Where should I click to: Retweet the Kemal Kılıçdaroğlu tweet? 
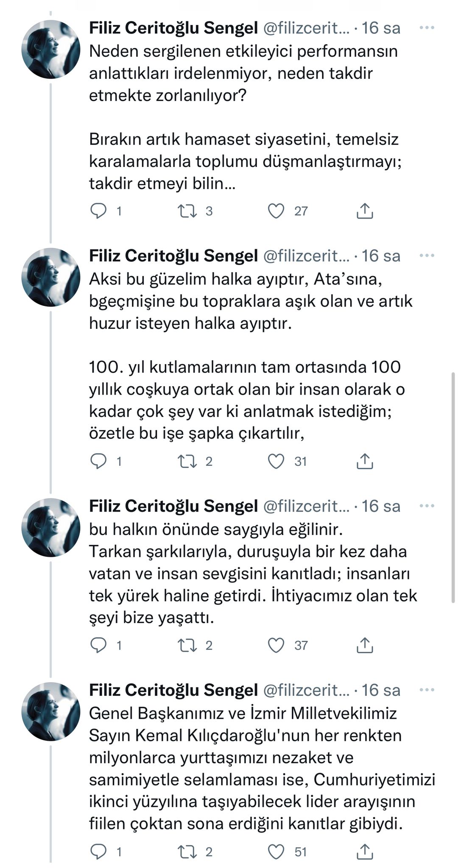[x=187, y=852]
